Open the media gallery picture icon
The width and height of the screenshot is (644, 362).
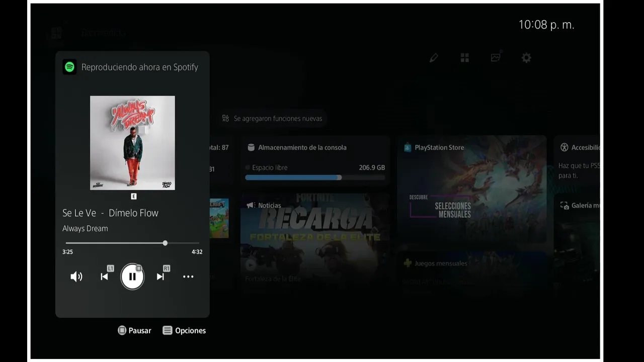(496, 57)
